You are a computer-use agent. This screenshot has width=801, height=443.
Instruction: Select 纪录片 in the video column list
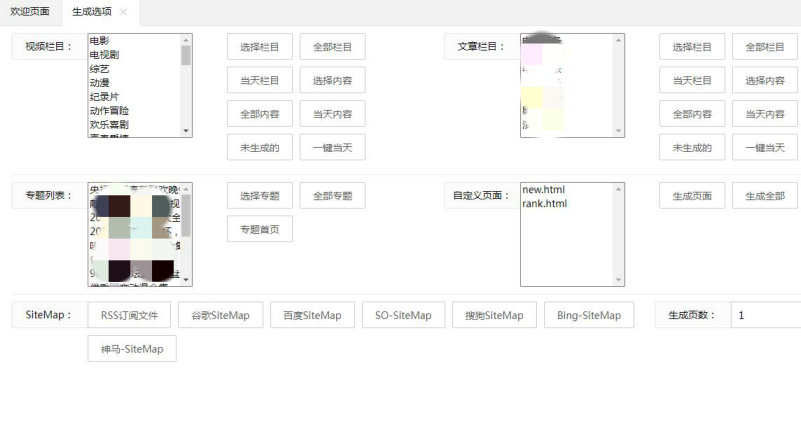coord(103,97)
